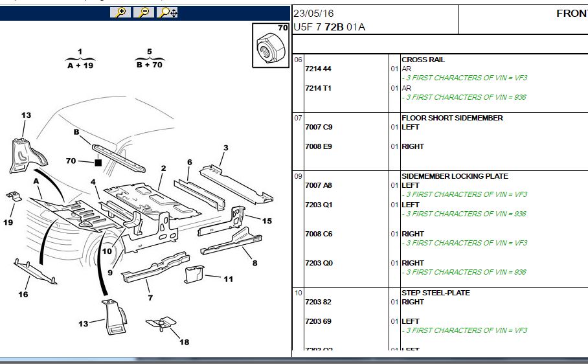Select callout letter B in the diagram
The height and width of the screenshot is (364, 588).
coord(76,132)
